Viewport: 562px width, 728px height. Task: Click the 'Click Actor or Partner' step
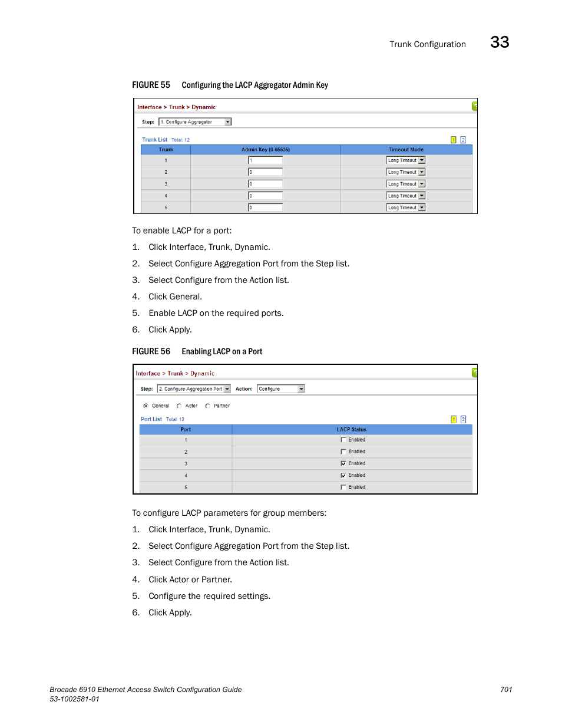point(190,579)
